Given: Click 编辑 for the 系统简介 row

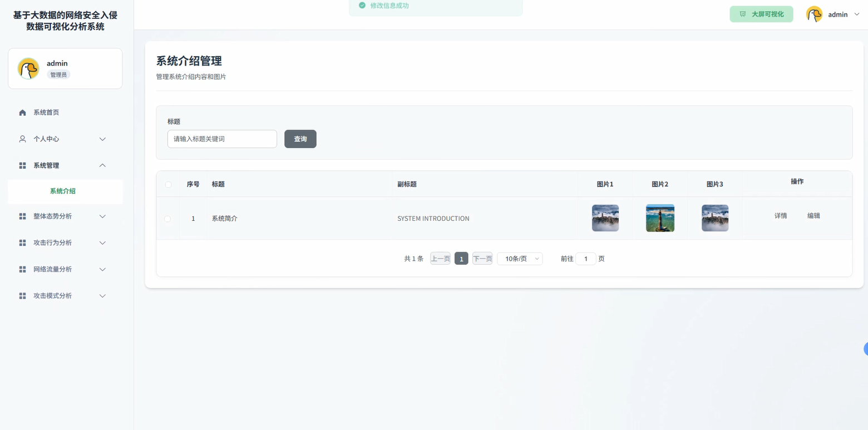Looking at the screenshot, I should 813,216.
